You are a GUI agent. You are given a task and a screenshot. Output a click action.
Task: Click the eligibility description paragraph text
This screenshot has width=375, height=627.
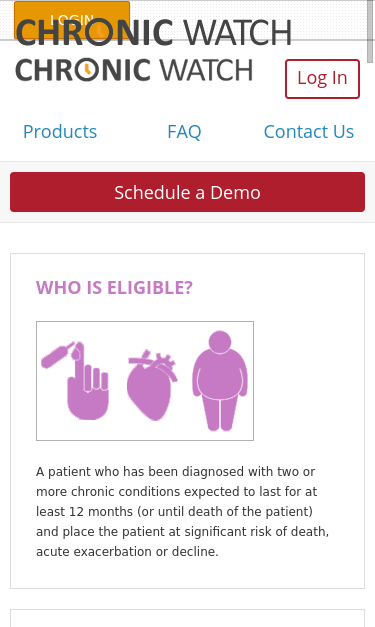[x=182, y=511]
